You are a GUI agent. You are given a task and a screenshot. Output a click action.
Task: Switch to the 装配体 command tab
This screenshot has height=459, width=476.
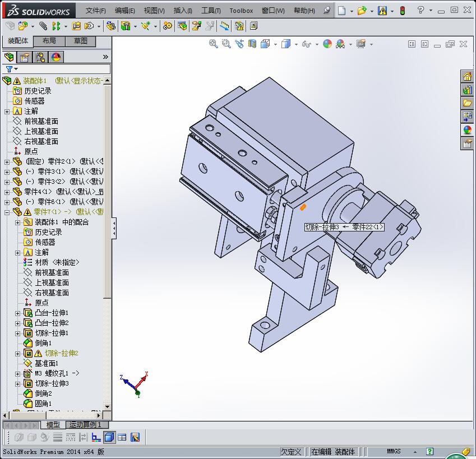(17, 41)
